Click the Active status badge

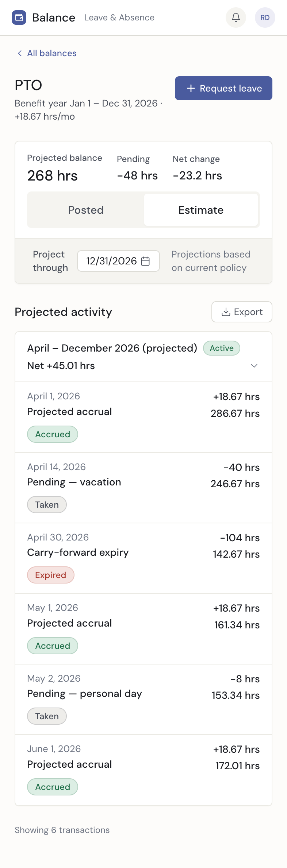pyautogui.click(x=221, y=348)
